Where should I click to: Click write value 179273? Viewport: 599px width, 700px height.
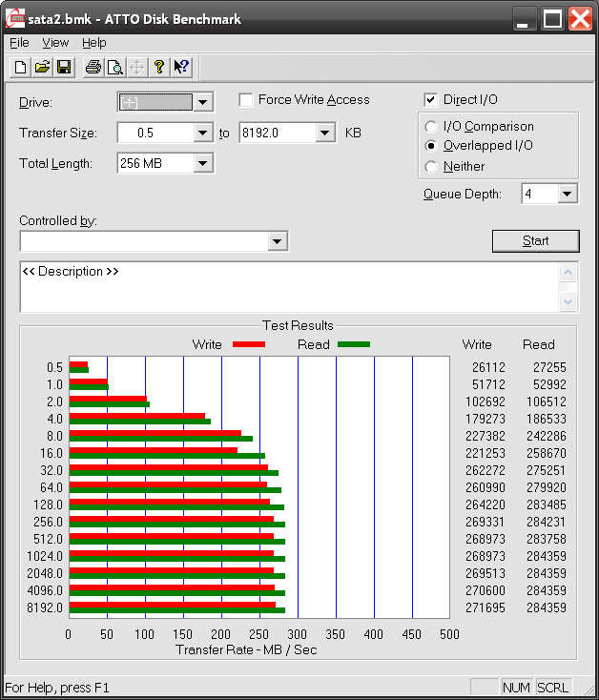click(x=485, y=419)
